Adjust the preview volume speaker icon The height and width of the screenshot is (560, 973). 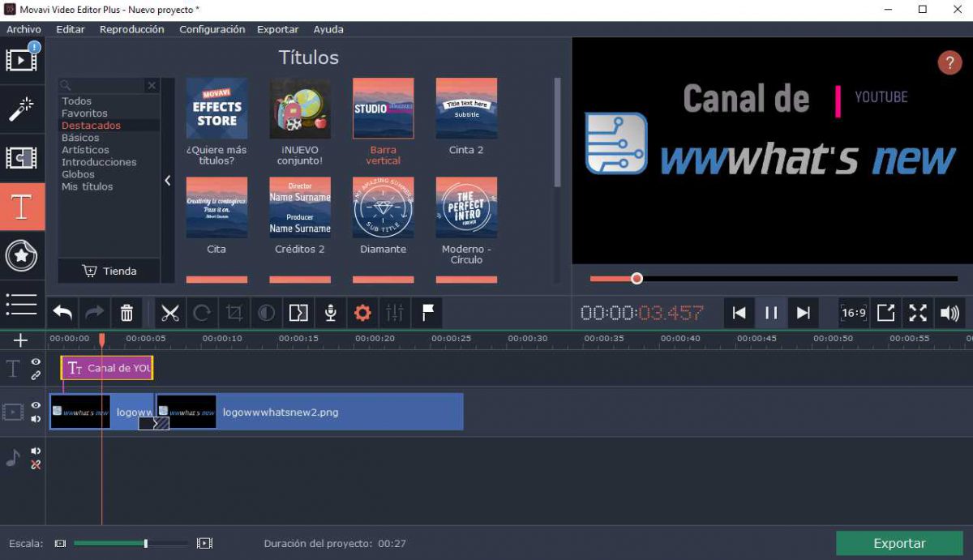click(949, 313)
